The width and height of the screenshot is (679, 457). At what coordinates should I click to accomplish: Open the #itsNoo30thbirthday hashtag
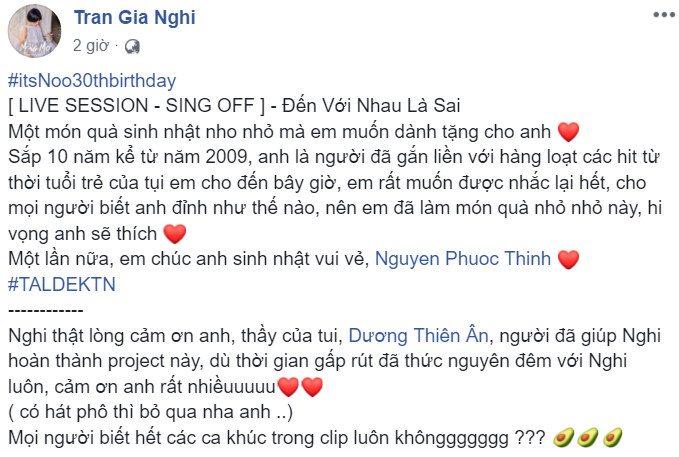click(92, 81)
